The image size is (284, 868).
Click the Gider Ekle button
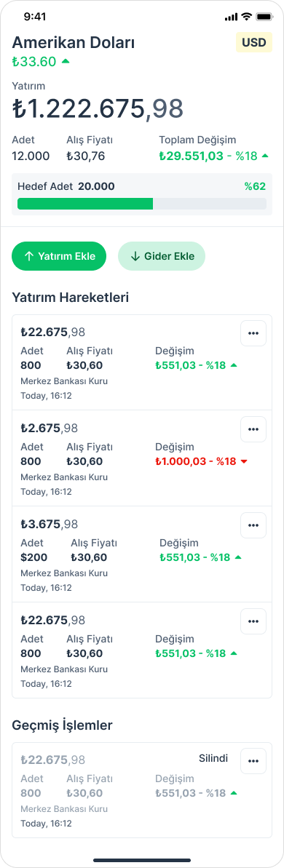pos(162,256)
